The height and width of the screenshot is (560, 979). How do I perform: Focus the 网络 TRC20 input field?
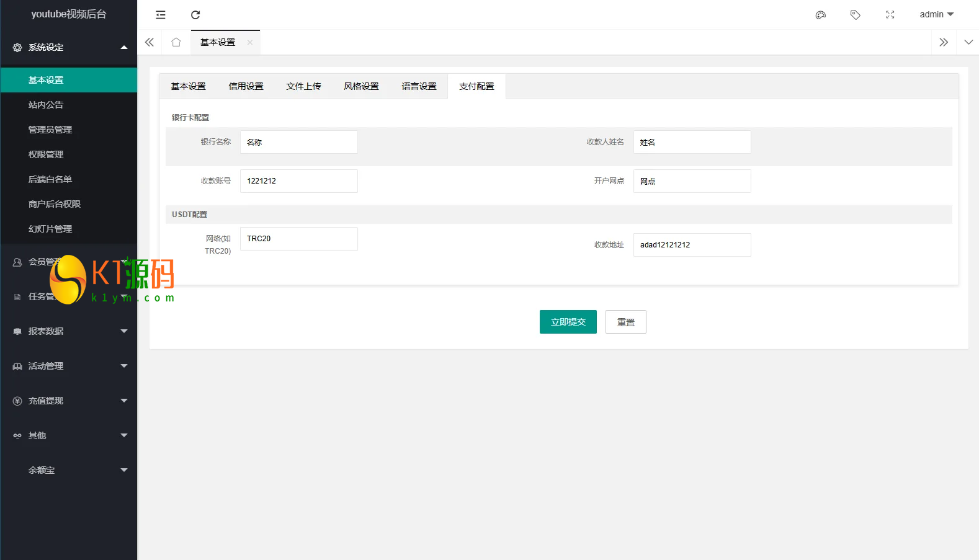point(299,239)
